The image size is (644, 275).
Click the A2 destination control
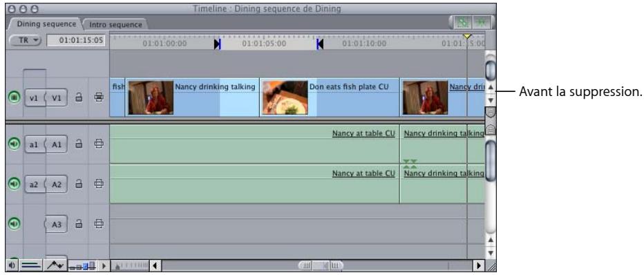coord(56,184)
